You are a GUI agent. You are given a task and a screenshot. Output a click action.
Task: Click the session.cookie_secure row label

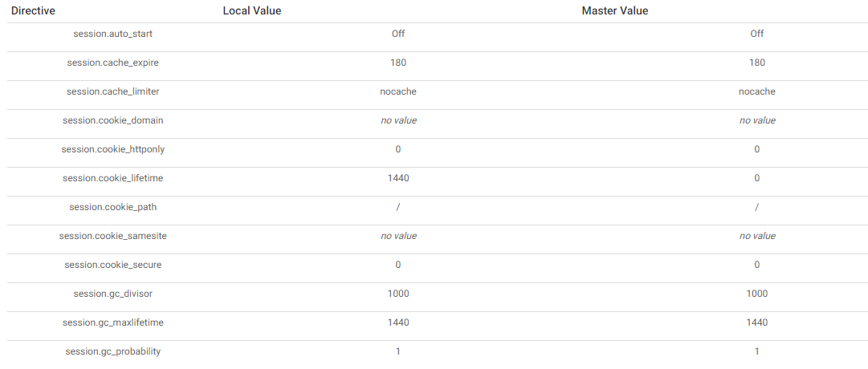(113, 265)
